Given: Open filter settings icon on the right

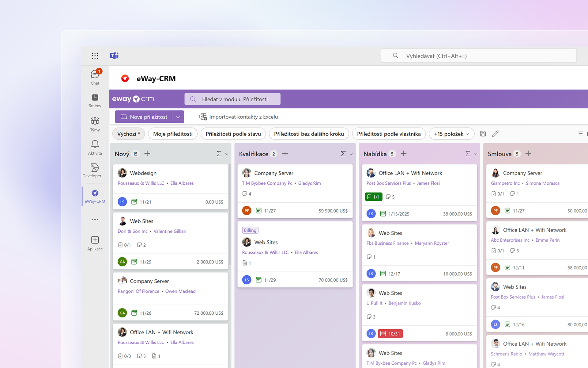Looking at the screenshot, I should click(x=580, y=133).
